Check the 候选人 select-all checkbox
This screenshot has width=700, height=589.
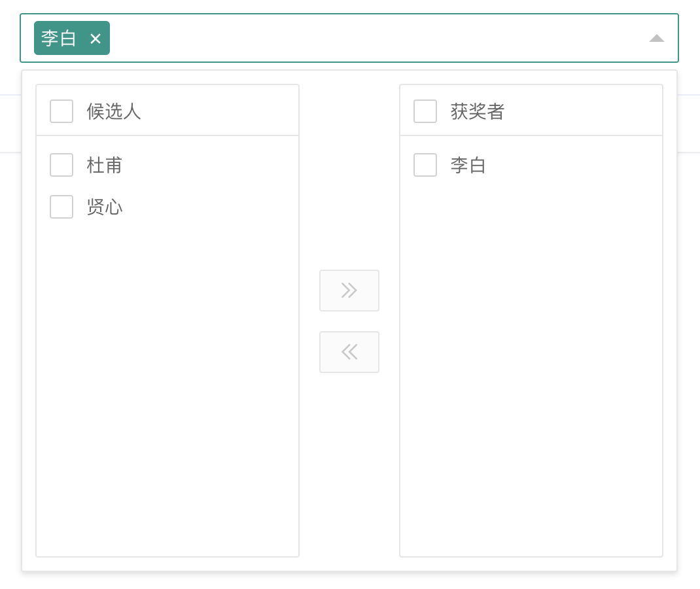click(61, 111)
